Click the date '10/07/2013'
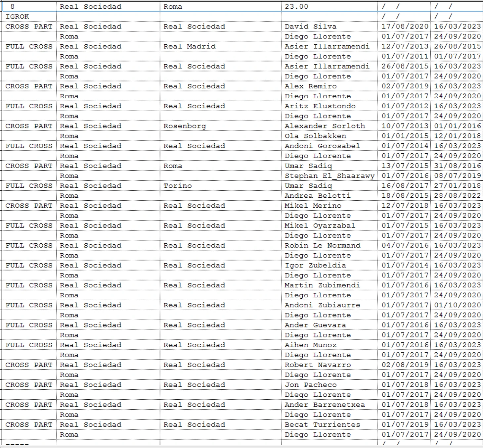 405,126
